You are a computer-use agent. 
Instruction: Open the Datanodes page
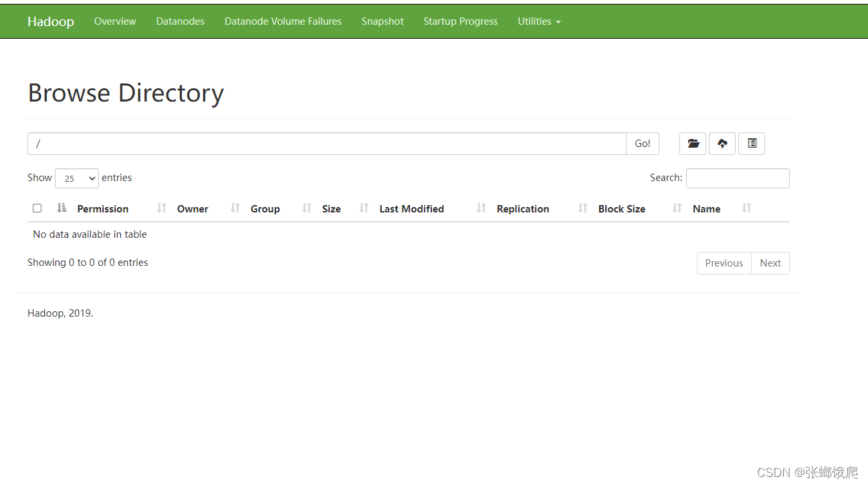tap(181, 21)
